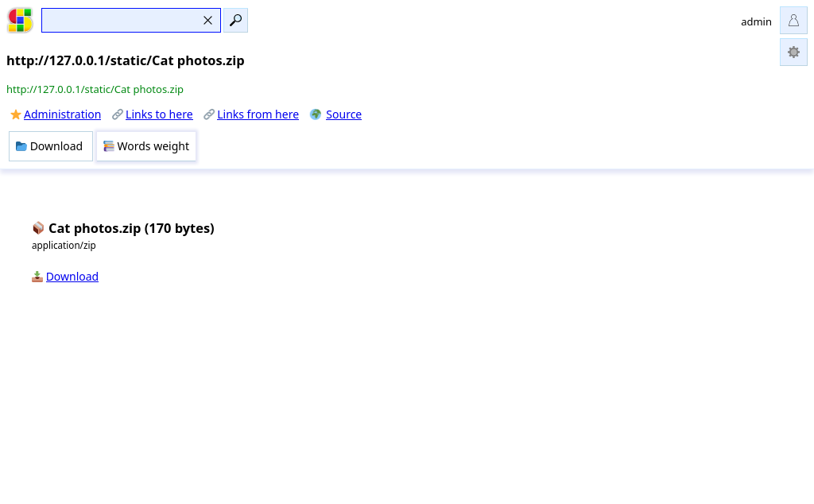Click the magnifier search button
The image size is (814, 504).
click(235, 20)
